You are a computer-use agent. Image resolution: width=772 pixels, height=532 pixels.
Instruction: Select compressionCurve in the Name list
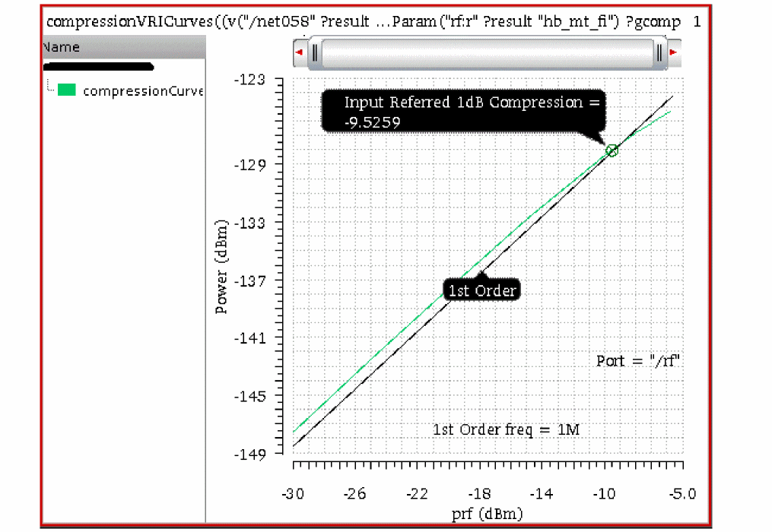coord(143,91)
